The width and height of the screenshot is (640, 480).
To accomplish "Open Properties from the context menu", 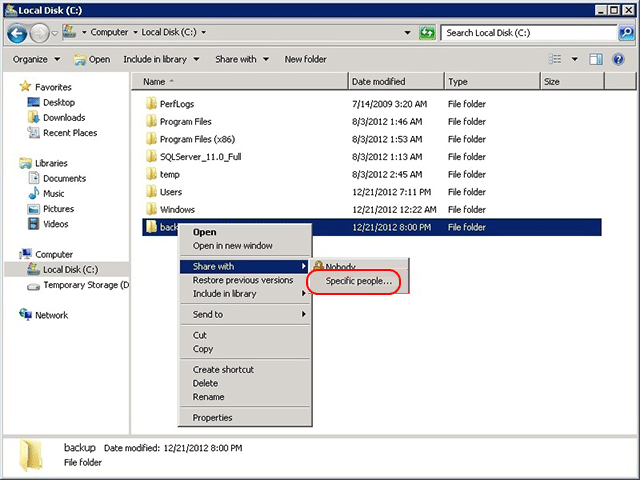I will (245, 418).
